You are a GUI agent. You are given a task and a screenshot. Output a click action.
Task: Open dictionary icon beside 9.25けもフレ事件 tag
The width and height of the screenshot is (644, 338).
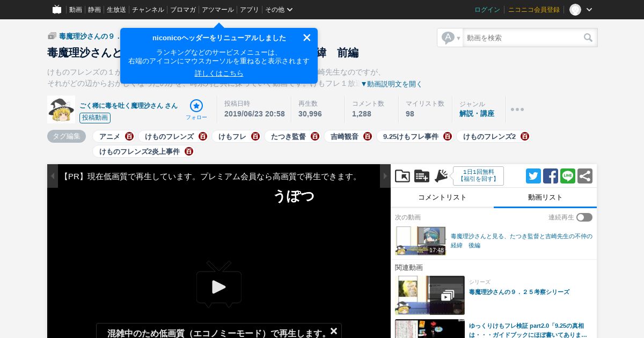coord(448,137)
